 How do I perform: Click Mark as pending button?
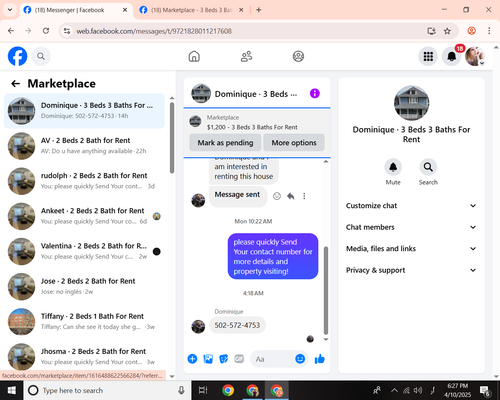tap(225, 143)
